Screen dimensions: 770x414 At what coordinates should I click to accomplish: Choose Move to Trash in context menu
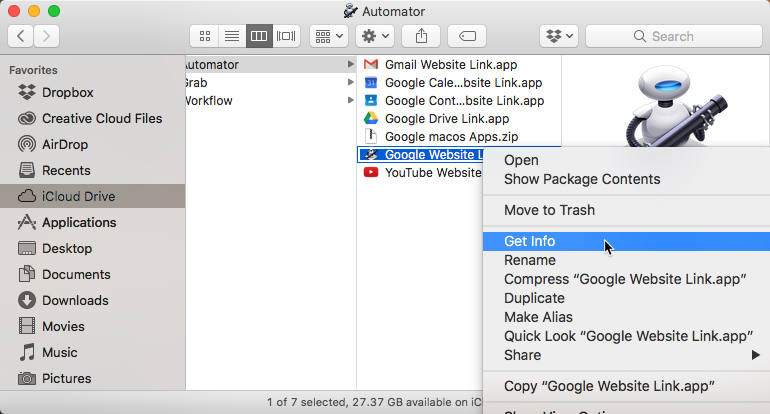549,210
